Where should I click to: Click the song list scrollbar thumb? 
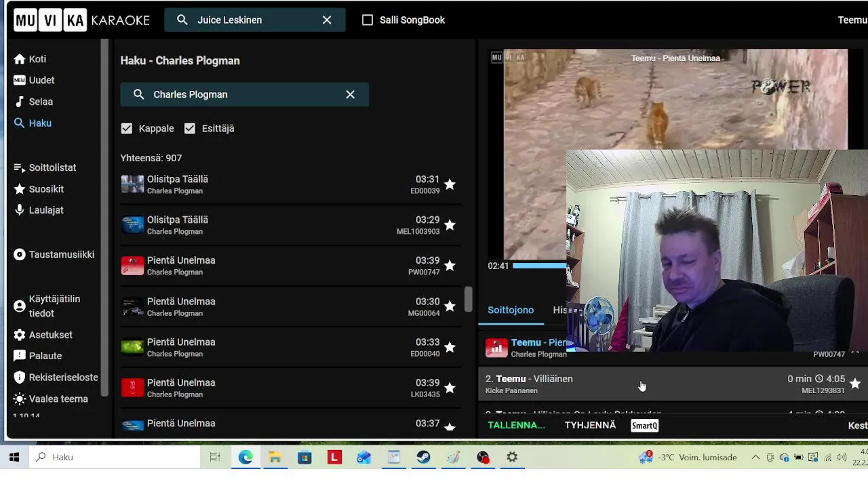468,300
